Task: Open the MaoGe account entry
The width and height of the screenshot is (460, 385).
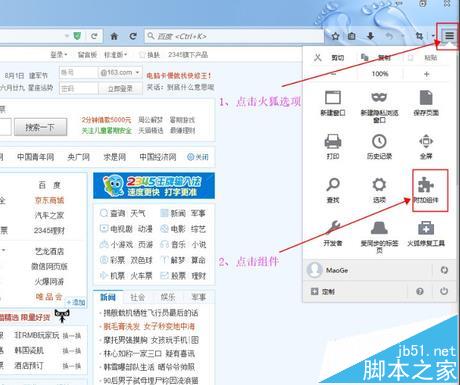Action: 327,270
